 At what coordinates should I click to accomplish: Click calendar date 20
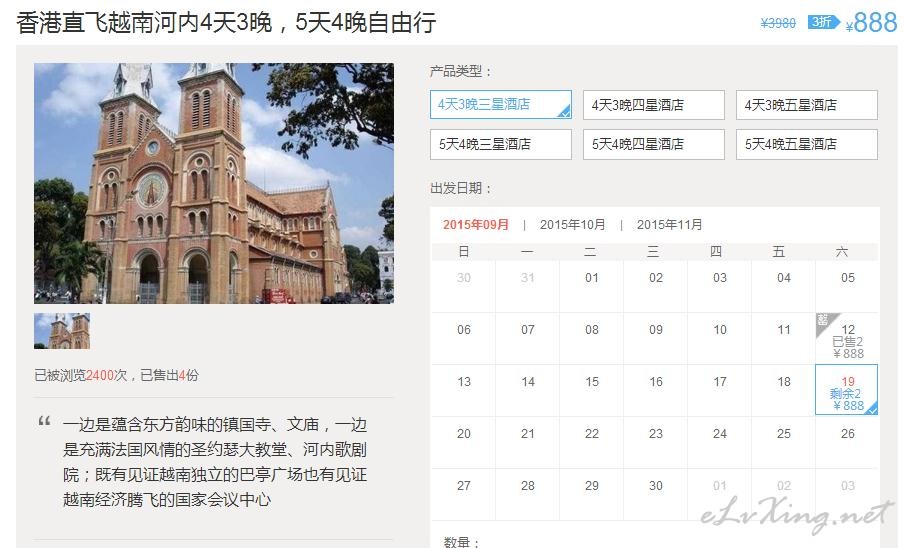tap(463, 442)
